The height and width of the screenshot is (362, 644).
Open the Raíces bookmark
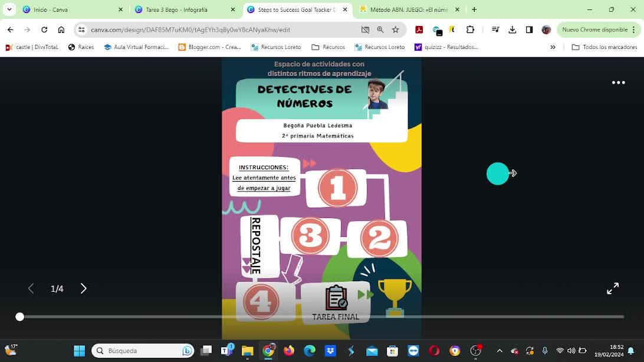(x=81, y=47)
